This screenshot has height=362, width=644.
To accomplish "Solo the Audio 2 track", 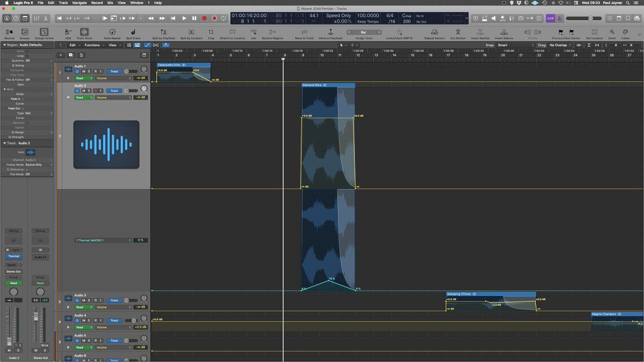I will point(89,91).
